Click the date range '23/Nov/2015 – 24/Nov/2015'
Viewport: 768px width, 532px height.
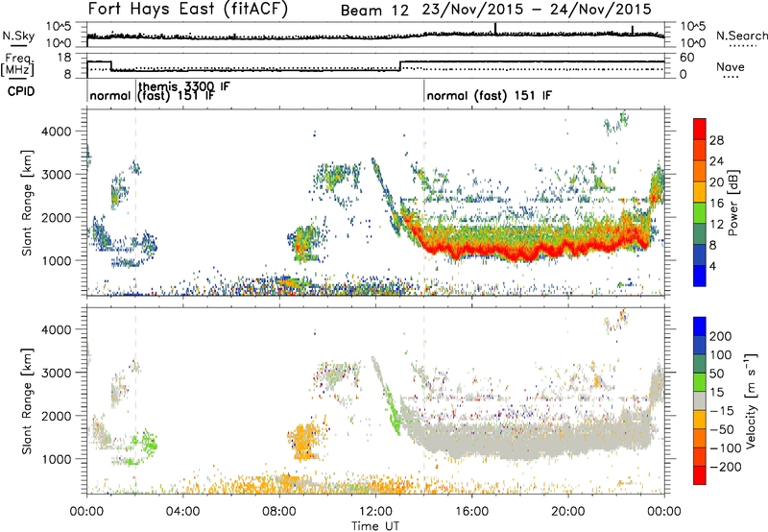click(537, 10)
